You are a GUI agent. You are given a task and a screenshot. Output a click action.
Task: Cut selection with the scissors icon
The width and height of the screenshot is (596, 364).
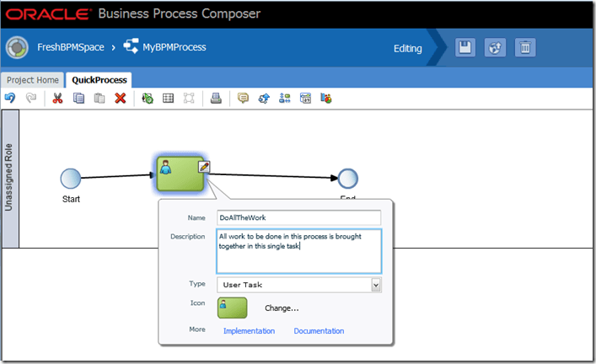tap(57, 98)
